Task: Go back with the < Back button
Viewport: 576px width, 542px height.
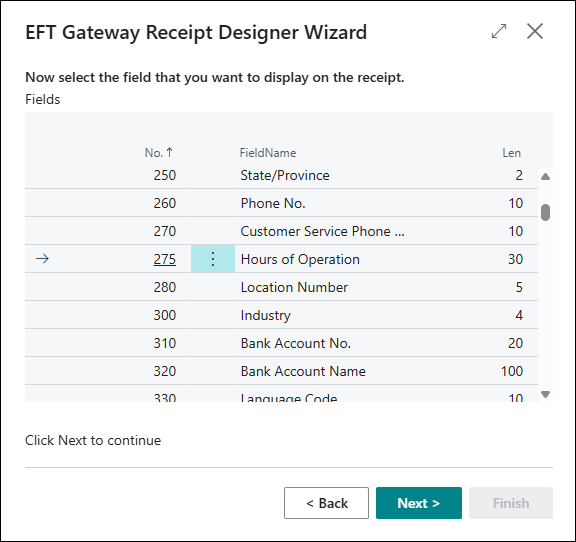Action: click(x=326, y=503)
